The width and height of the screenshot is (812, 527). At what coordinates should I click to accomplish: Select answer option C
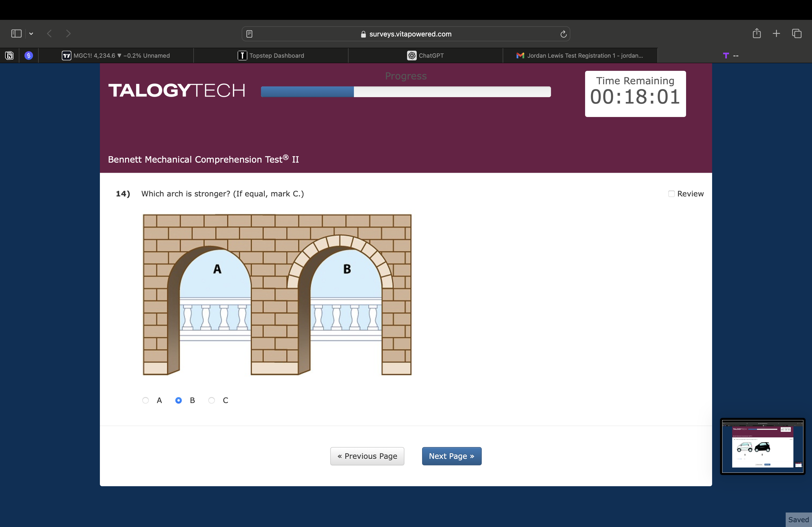pos(212,400)
